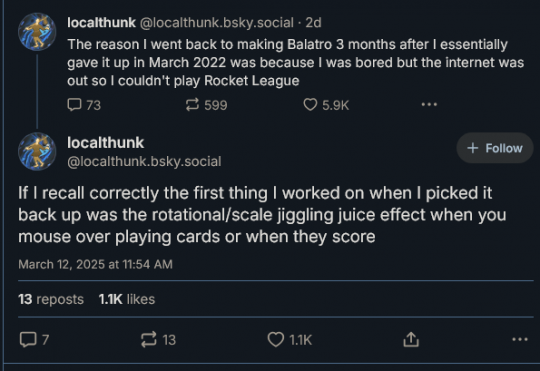540x371 pixels.
Task: Follow localthunk with the Follow button
Action: coord(495,148)
